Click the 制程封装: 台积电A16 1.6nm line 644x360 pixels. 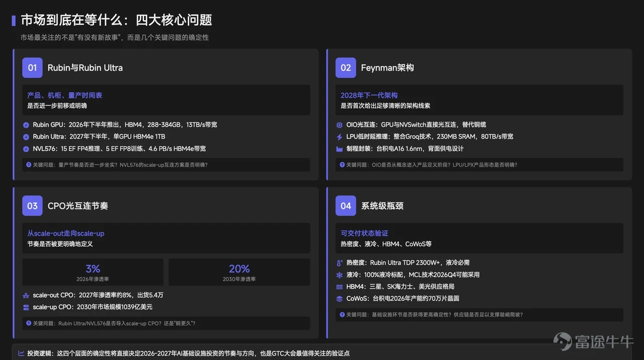click(405, 149)
